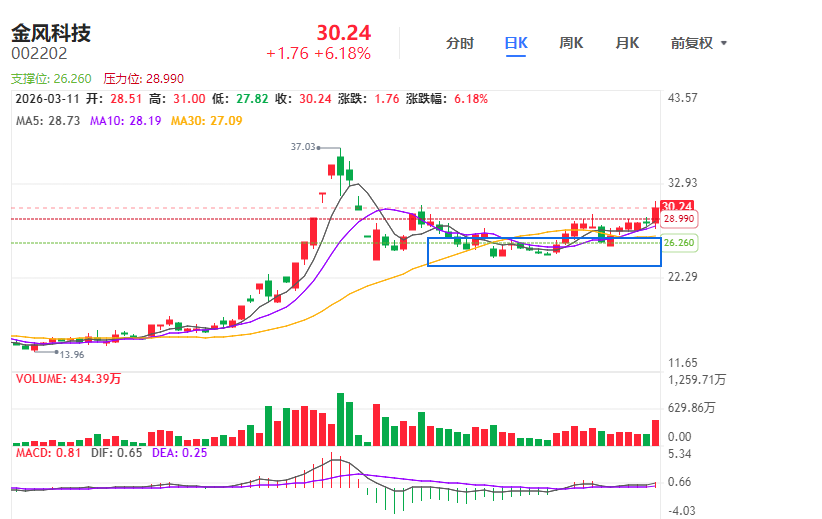Open the 周K weekly chart tab
Viewport: 822px width, 519px height.
click(571, 43)
